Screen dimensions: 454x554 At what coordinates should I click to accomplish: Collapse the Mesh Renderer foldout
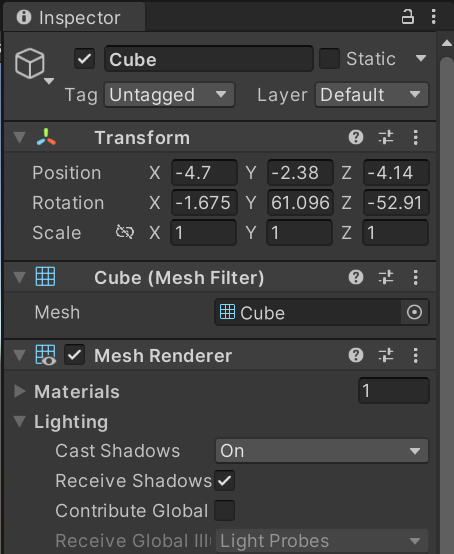point(20,355)
